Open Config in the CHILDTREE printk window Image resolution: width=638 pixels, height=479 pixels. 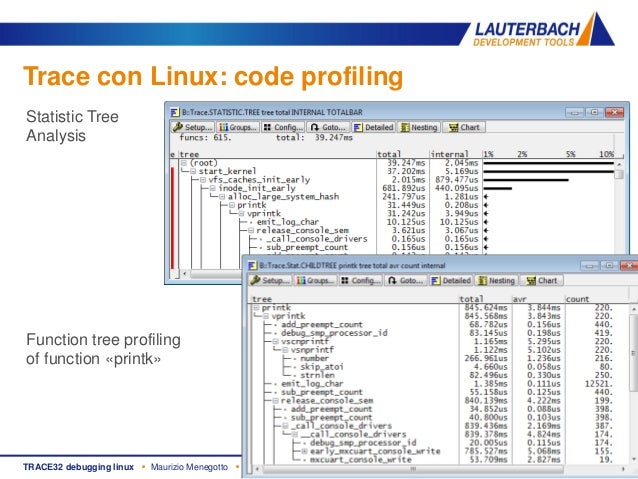click(361, 280)
